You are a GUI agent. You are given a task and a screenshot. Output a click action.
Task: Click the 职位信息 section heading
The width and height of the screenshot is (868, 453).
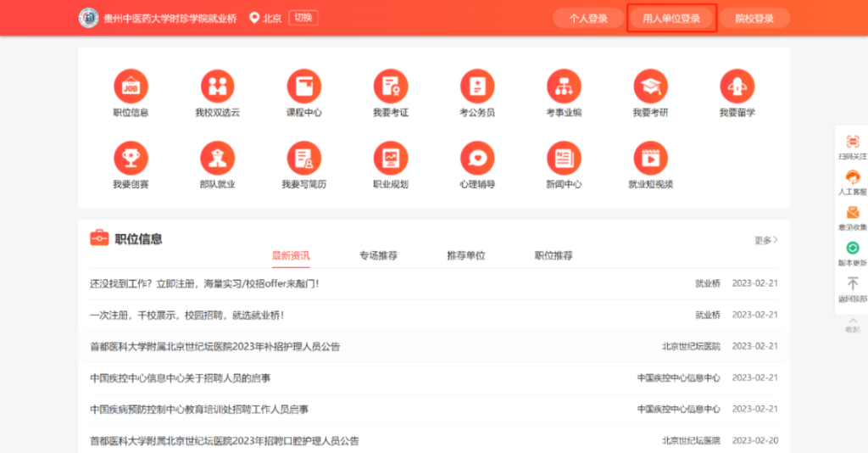tap(138, 239)
